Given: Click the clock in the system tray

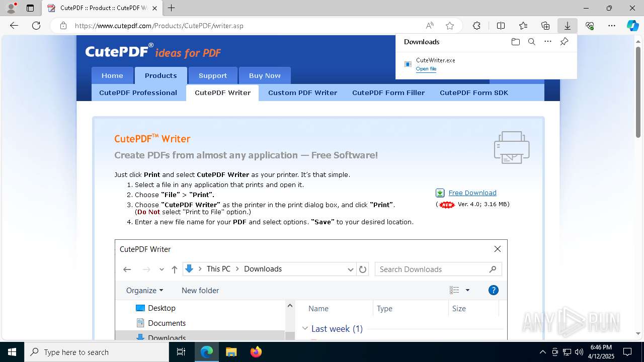Looking at the screenshot, I should pos(601,352).
